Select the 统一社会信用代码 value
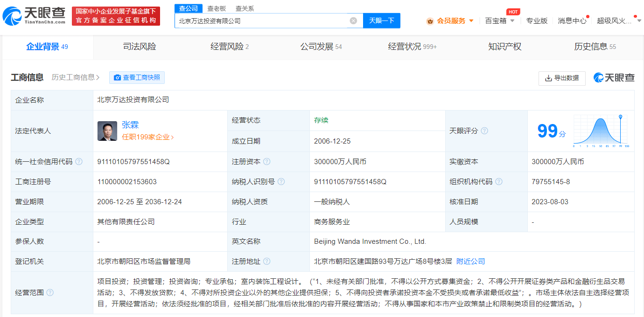Viewport: 644px width, 317px height. (133, 162)
